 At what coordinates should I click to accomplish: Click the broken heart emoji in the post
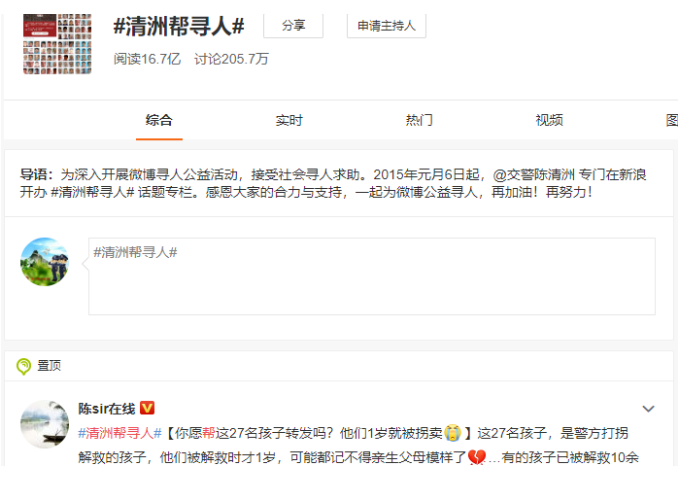[477, 457]
